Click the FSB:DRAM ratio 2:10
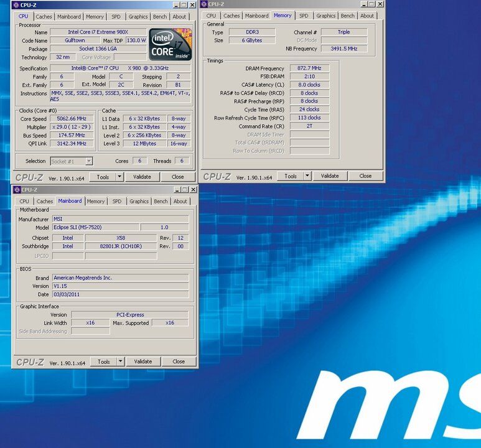481x448 pixels. [x=309, y=77]
